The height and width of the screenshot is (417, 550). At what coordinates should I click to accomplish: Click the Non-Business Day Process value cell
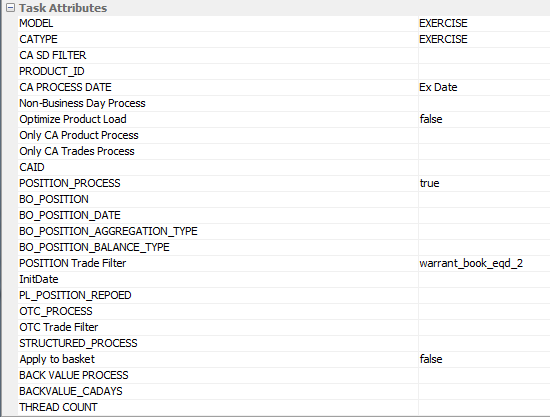pyautogui.click(x=484, y=103)
